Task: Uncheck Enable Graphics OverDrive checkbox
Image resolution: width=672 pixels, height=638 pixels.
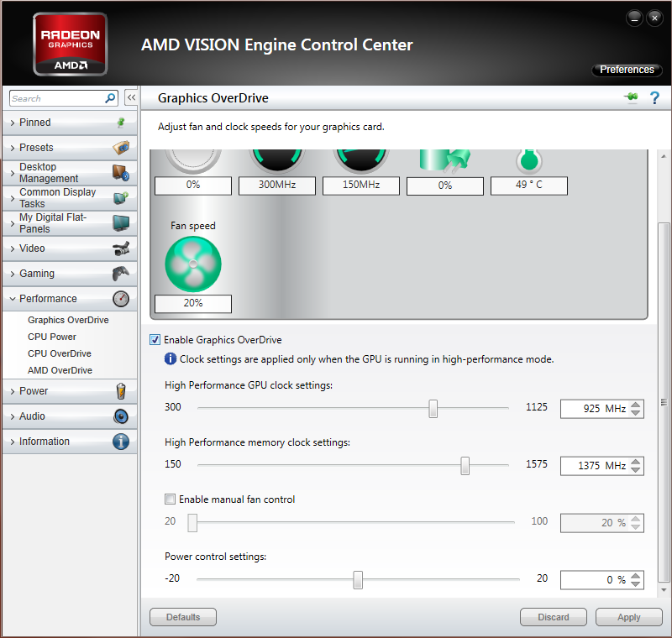Action: [x=155, y=339]
